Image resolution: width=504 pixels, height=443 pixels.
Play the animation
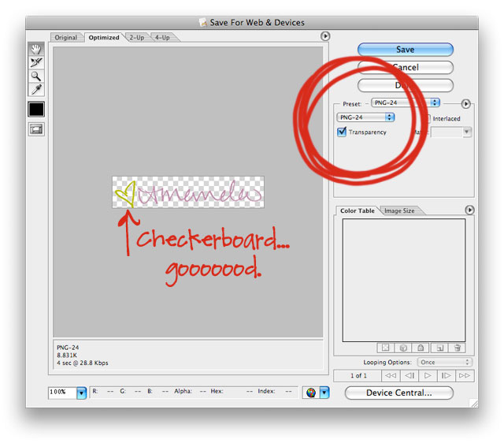pyautogui.click(x=428, y=375)
